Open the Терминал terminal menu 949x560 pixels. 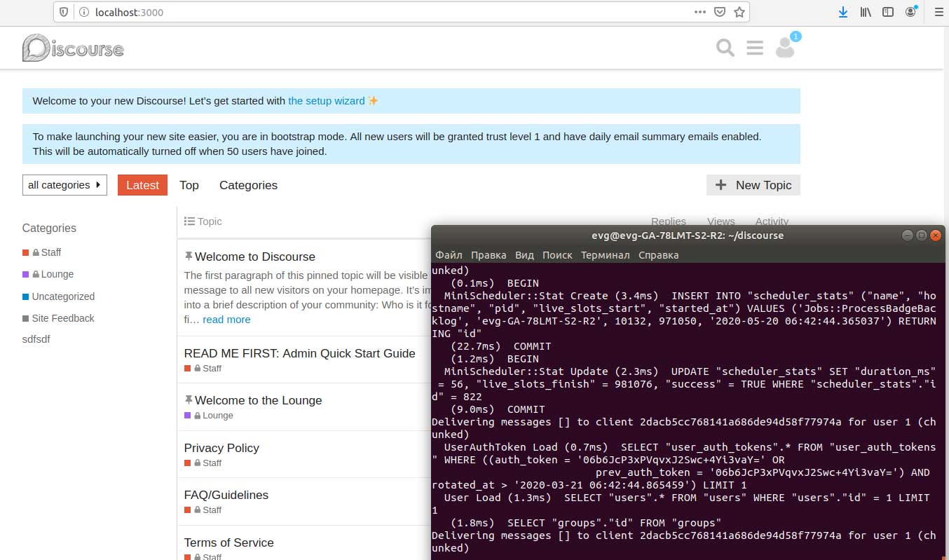tap(605, 255)
